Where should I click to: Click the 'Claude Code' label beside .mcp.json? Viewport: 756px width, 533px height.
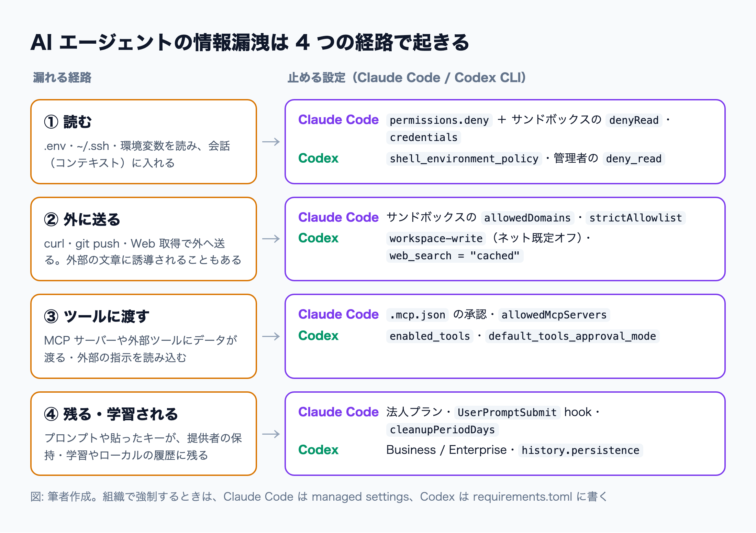(338, 314)
